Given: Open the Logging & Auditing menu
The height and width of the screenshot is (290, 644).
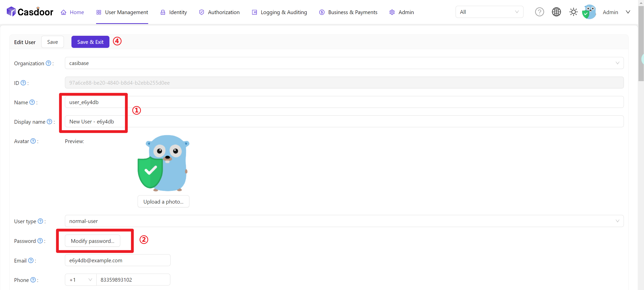Looking at the screenshot, I should coord(279,12).
